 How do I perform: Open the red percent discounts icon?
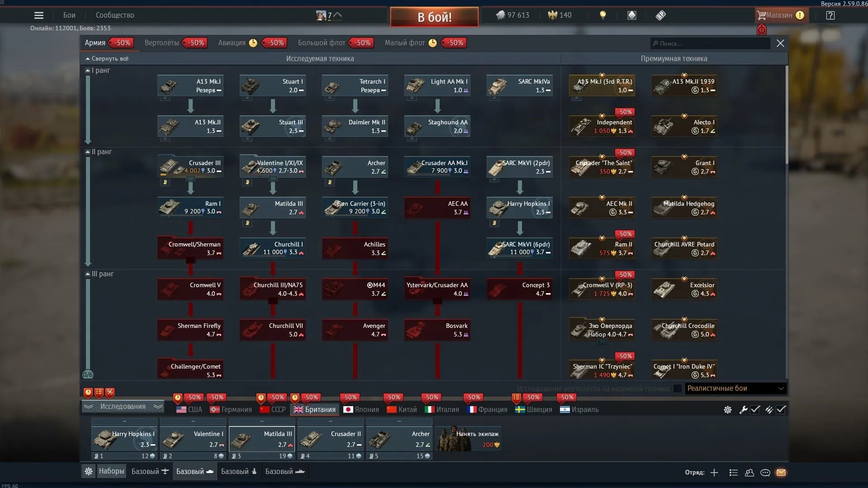(x=110, y=393)
